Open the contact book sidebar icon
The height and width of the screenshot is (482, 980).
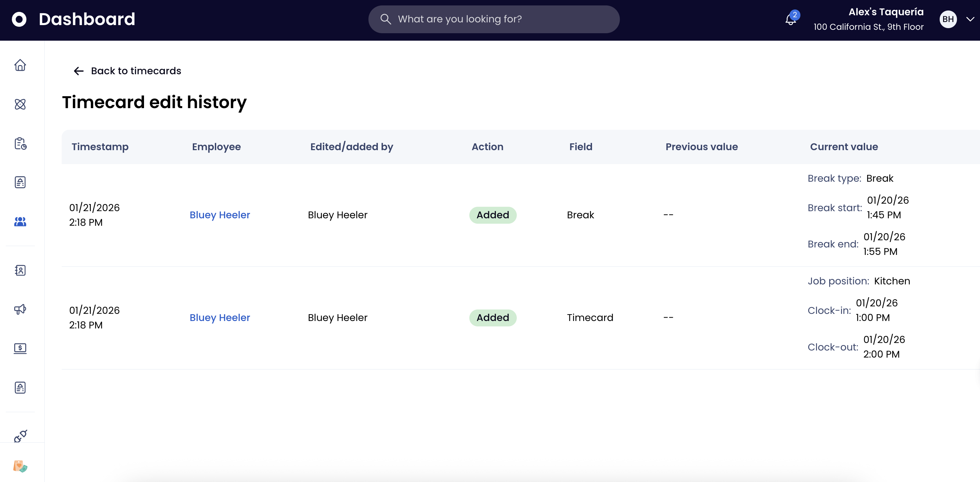(x=20, y=270)
